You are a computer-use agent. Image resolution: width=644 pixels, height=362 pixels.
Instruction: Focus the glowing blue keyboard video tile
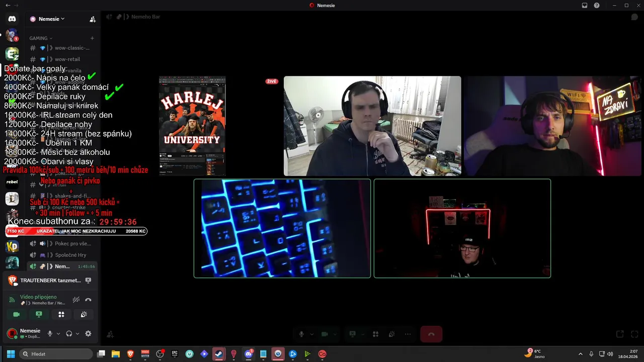coord(282,228)
